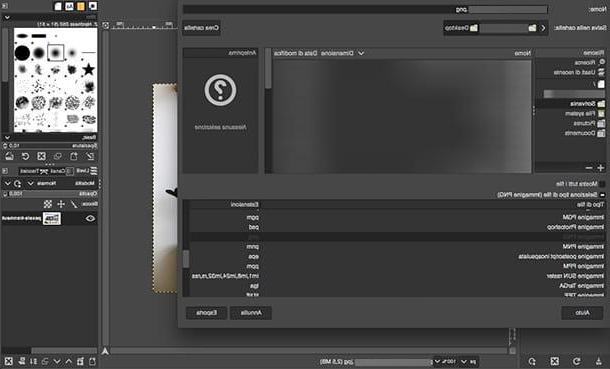This screenshot has width=610, height=369.
Task: Expand chevron beside the layer mode switch
Action: (7, 184)
